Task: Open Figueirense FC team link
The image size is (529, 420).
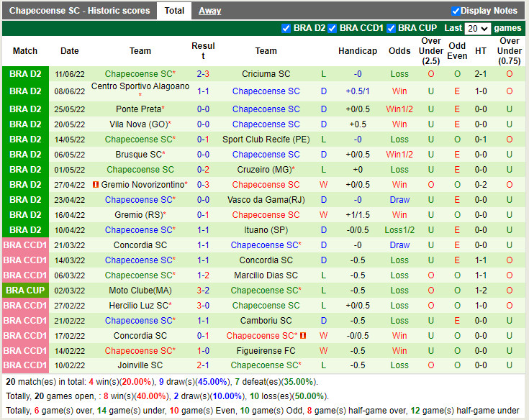Action: (x=266, y=351)
